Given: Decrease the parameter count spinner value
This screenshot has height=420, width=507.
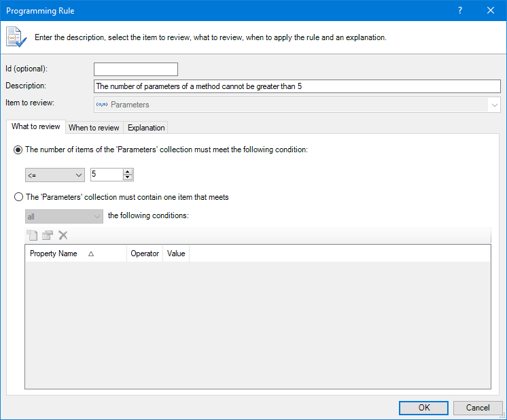Looking at the screenshot, I should [x=128, y=177].
